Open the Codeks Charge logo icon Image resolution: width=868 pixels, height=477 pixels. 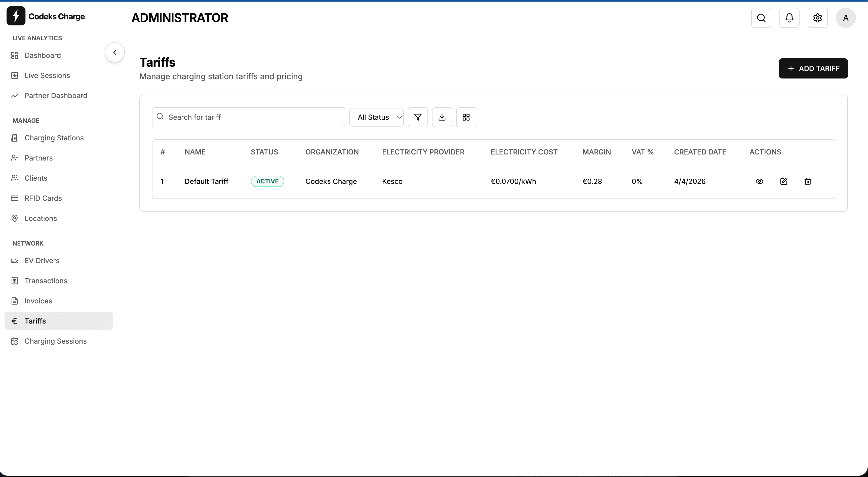coord(16,16)
